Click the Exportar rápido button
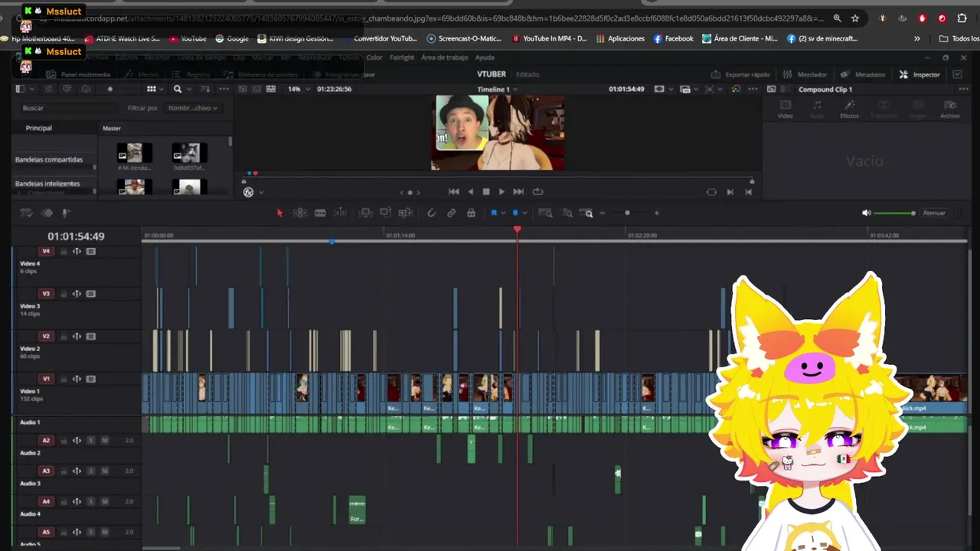This screenshot has height=551, width=980. (740, 74)
